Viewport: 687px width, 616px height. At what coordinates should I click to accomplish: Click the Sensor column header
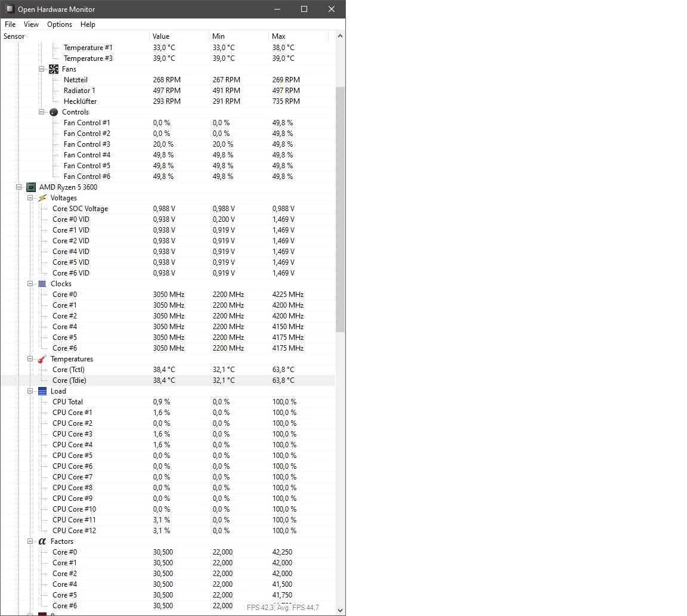(75, 36)
